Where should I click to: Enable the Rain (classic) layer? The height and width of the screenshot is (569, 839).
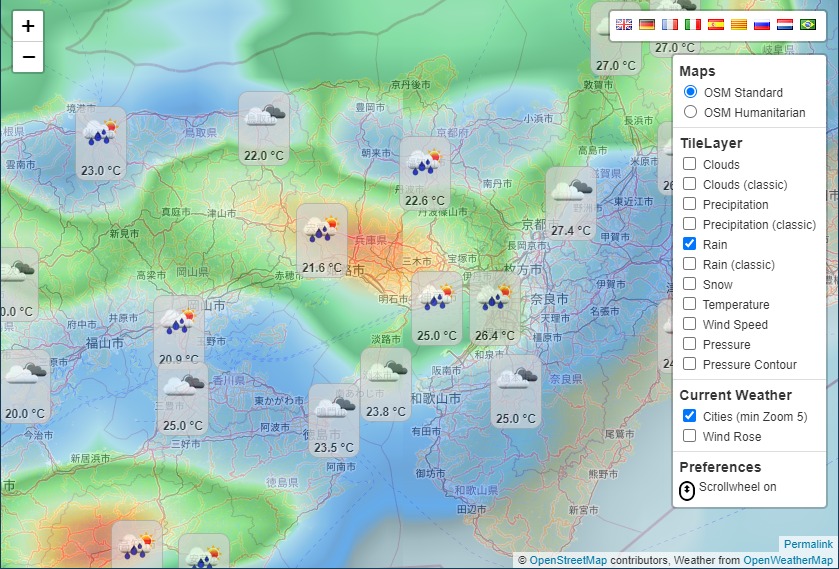coord(690,263)
